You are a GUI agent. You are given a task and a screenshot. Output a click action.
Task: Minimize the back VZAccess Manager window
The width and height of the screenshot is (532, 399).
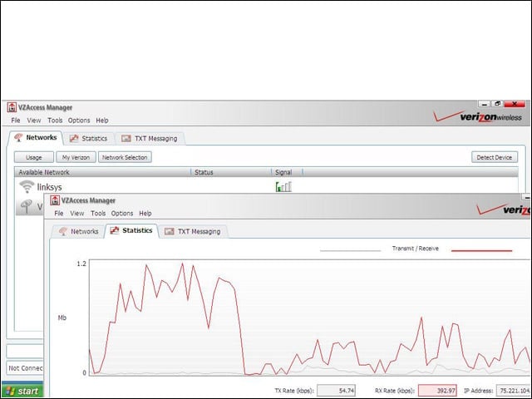tap(485, 104)
